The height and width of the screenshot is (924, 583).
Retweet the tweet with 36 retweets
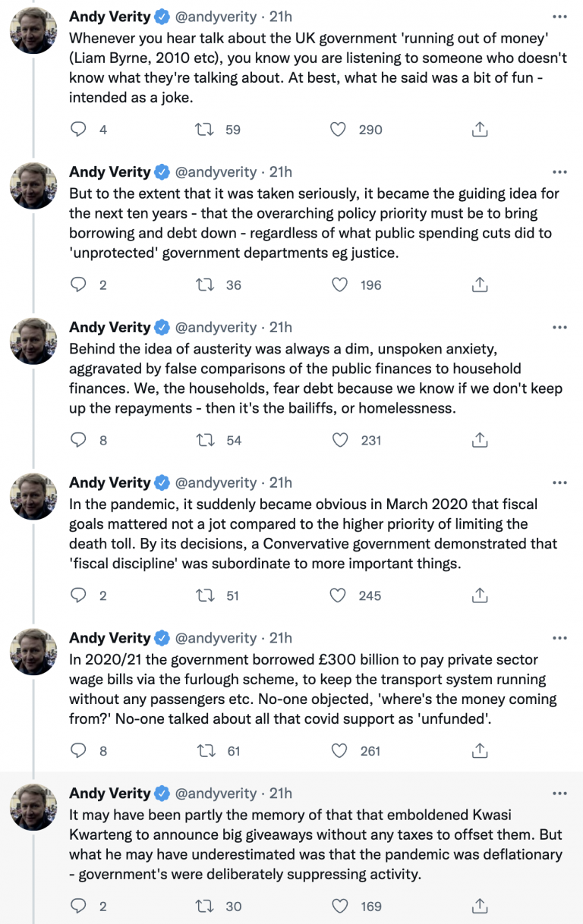[x=203, y=285]
